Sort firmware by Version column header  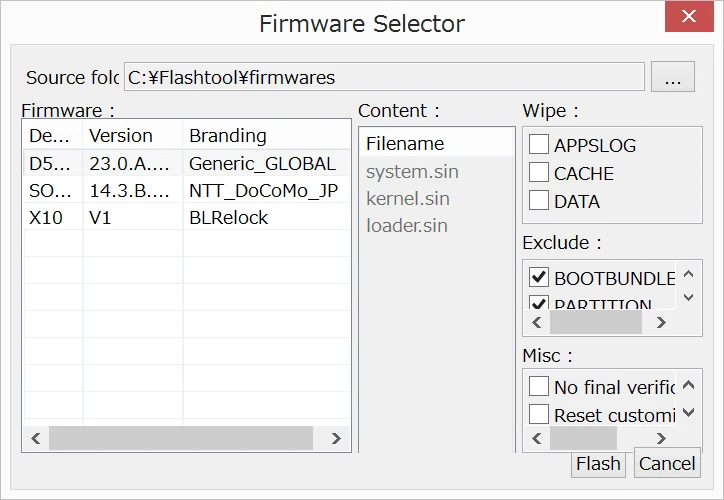coord(133,136)
